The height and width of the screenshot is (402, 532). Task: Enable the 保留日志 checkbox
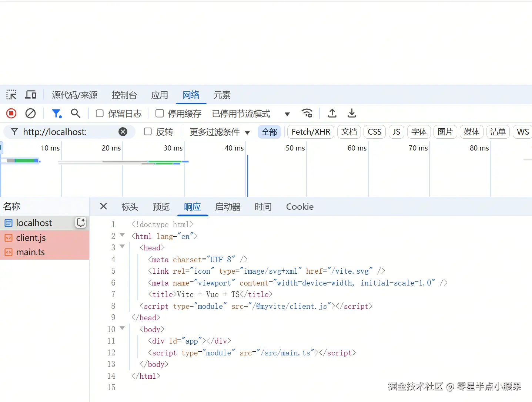pos(100,113)
